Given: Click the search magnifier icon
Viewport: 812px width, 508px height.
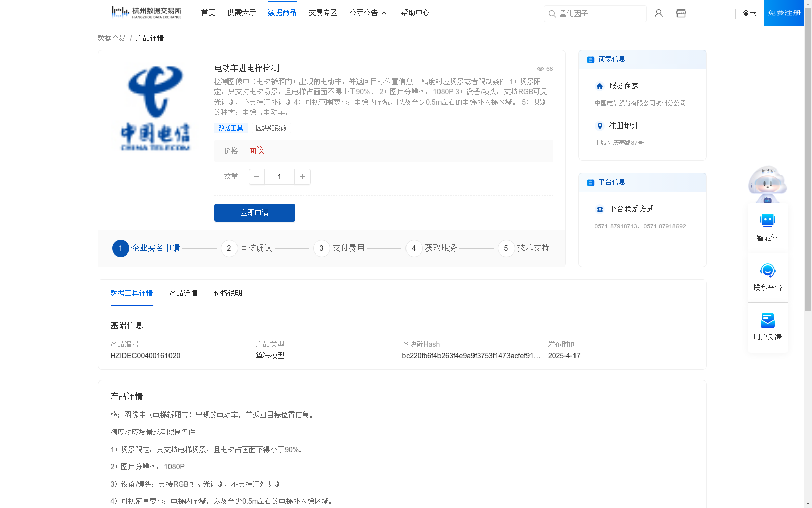Looking at the screenshot, I should coord(552,14).
